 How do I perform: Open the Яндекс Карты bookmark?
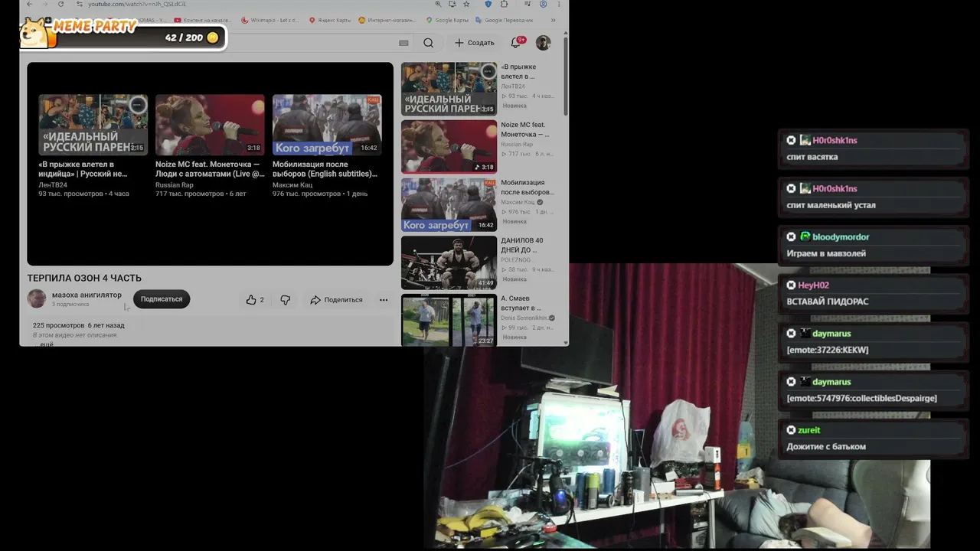click(330, 20)
